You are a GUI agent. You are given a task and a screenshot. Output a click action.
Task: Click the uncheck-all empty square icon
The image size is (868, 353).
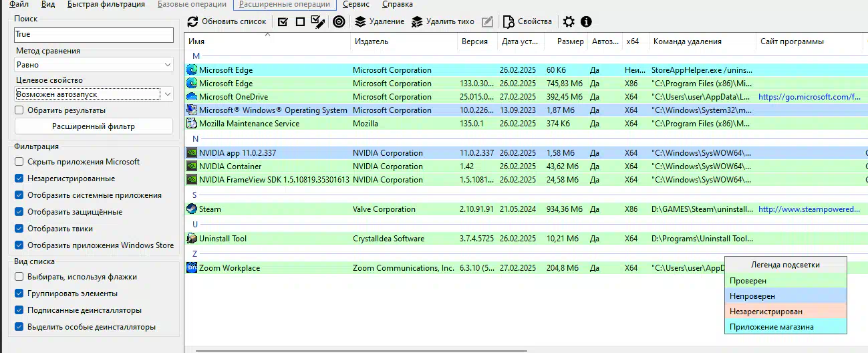point(300,21)
